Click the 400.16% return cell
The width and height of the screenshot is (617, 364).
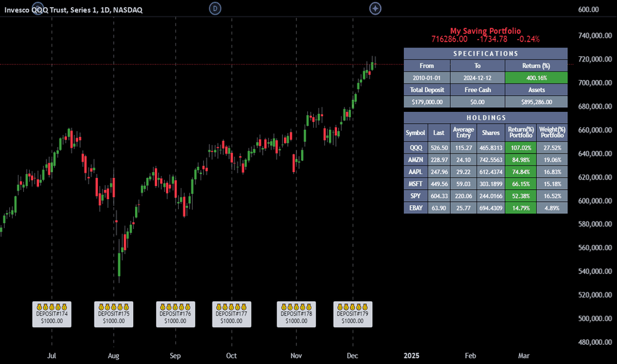(x=536, y=78)
